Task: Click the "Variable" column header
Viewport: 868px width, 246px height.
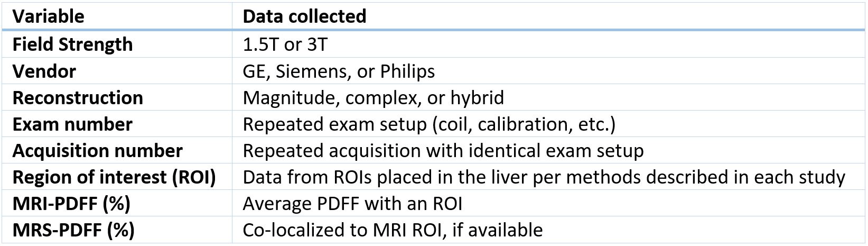Action: point(48,16)
